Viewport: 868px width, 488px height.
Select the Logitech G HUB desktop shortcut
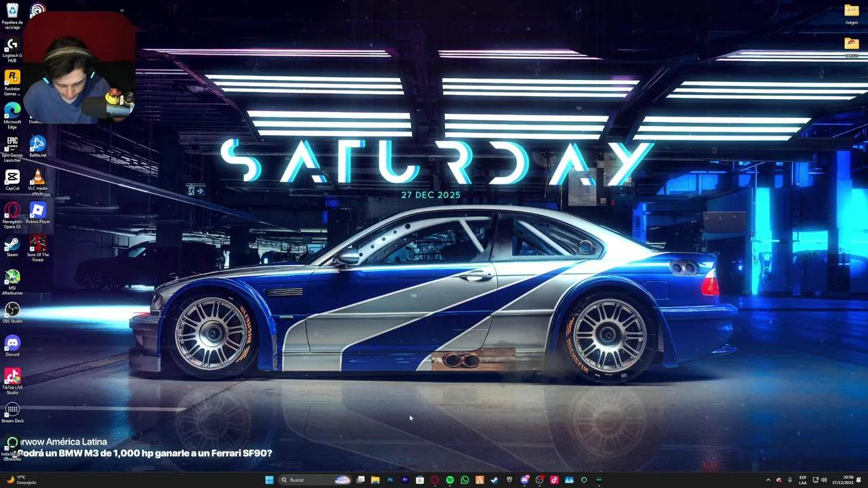coord(12,49)
